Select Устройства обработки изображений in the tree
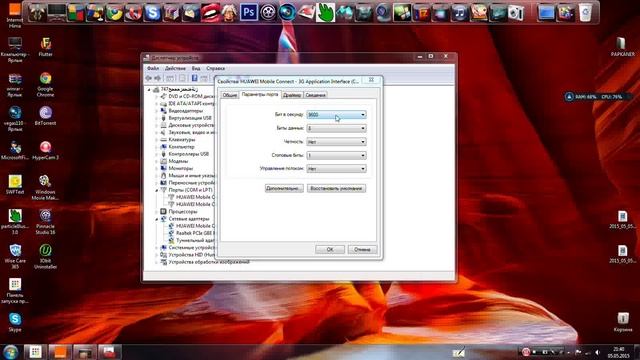The width and height of the screenshot is (640, 360). [209, 262]
